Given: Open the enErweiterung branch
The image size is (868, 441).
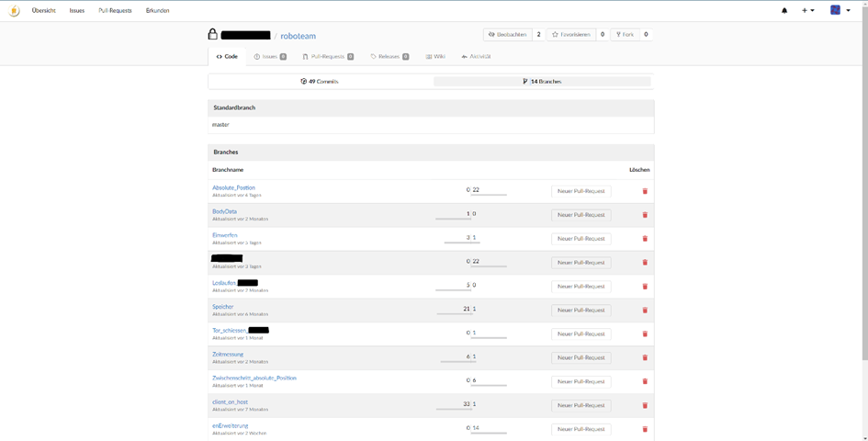Looking at the screenshot, I should (231, 426).
